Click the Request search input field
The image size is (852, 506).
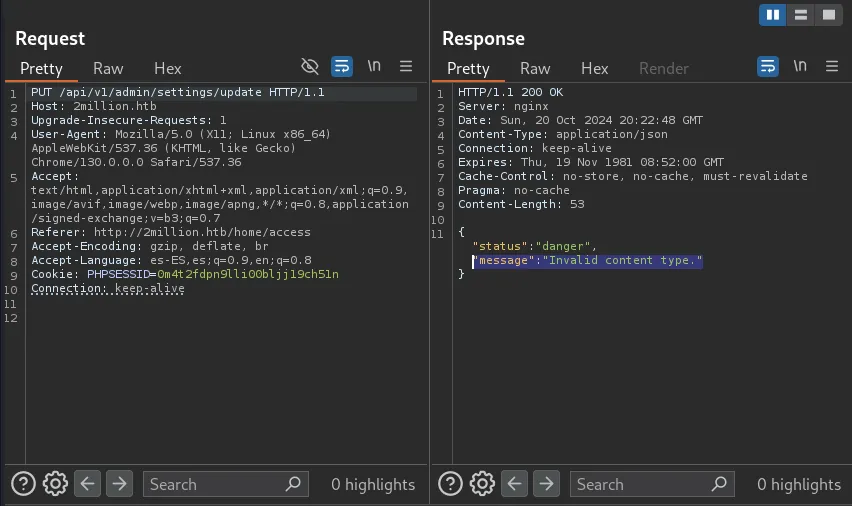(x=215, y=484)
